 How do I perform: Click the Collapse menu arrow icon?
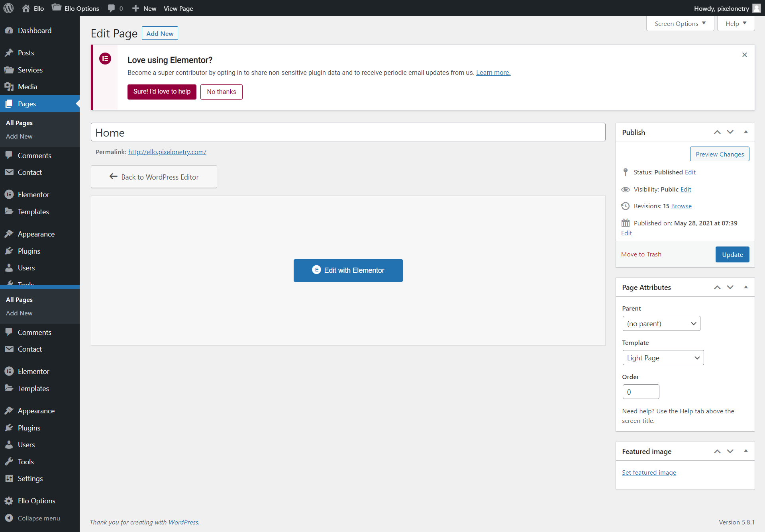(9, 518)
